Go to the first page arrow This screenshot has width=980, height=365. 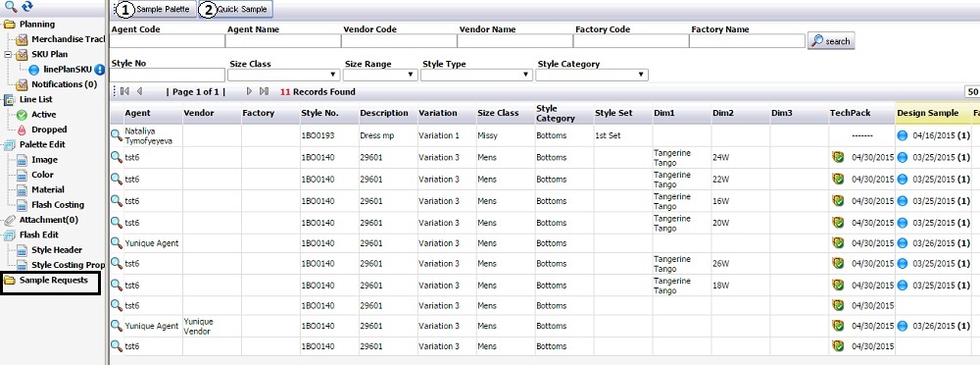click(x=124, y=91)
